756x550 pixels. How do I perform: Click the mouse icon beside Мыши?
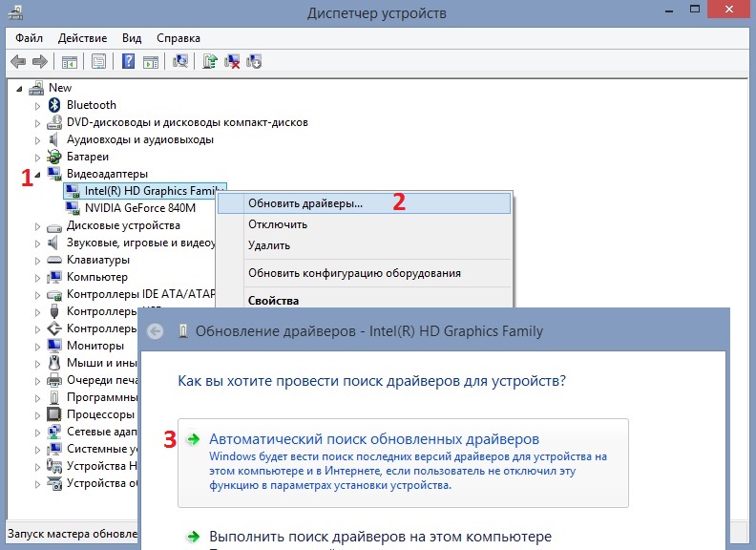tap(54, 362)
